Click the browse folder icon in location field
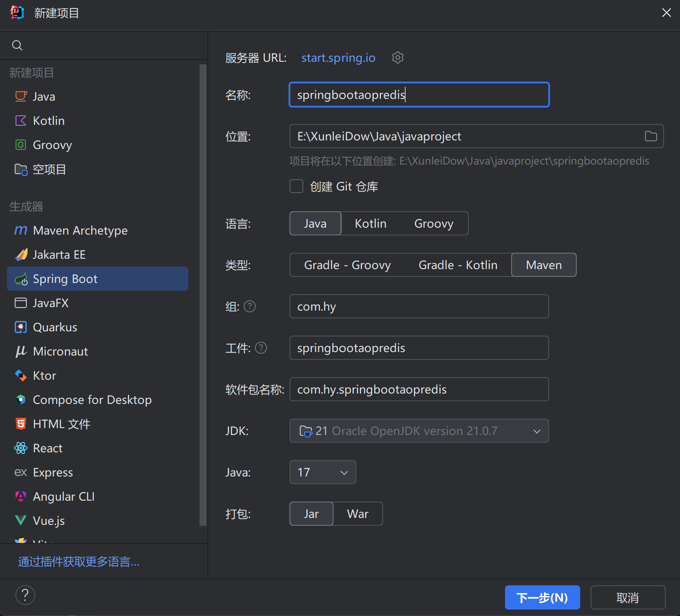The image size is (680, 616). 651,137
